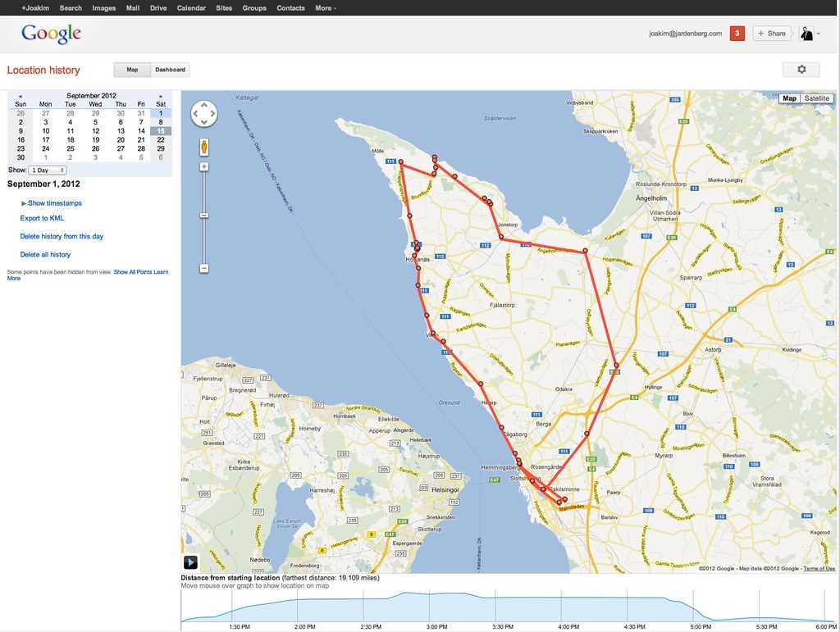Open the Show 1 Day dropdown
The width and height of the screenshot is (840, 632).
(x=48, y=171)
